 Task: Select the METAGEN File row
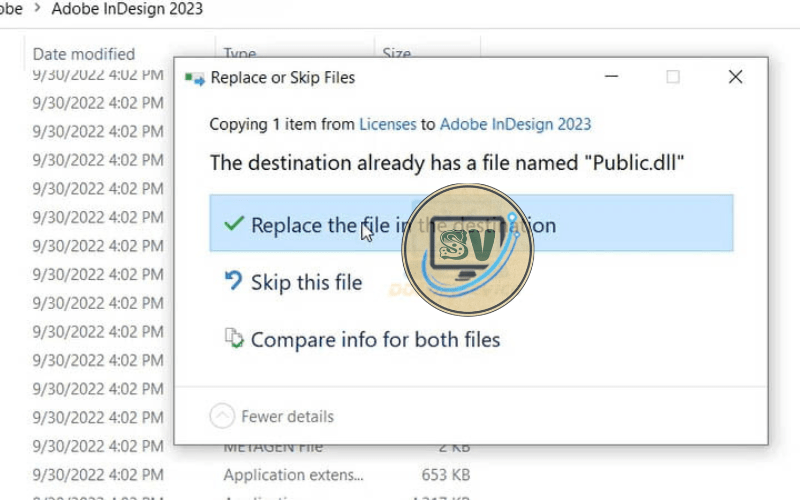coord(272,446)
